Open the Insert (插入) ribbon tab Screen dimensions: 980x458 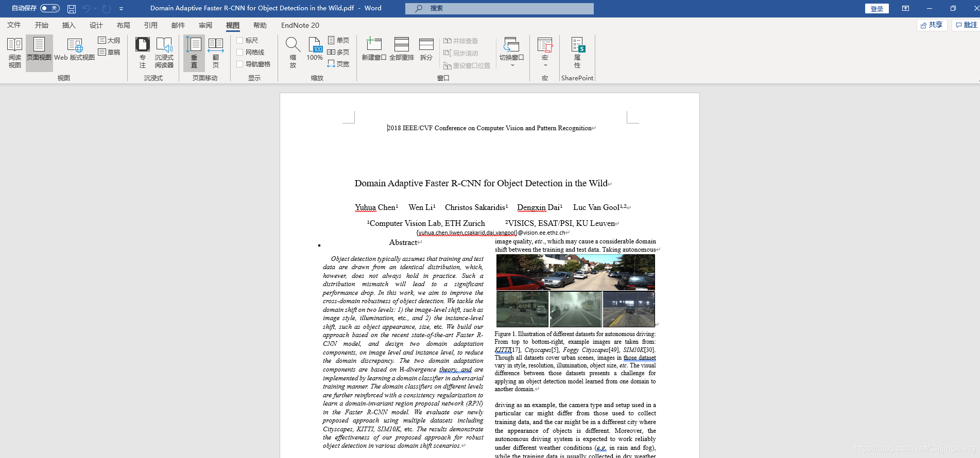click(x=68, y=25)
